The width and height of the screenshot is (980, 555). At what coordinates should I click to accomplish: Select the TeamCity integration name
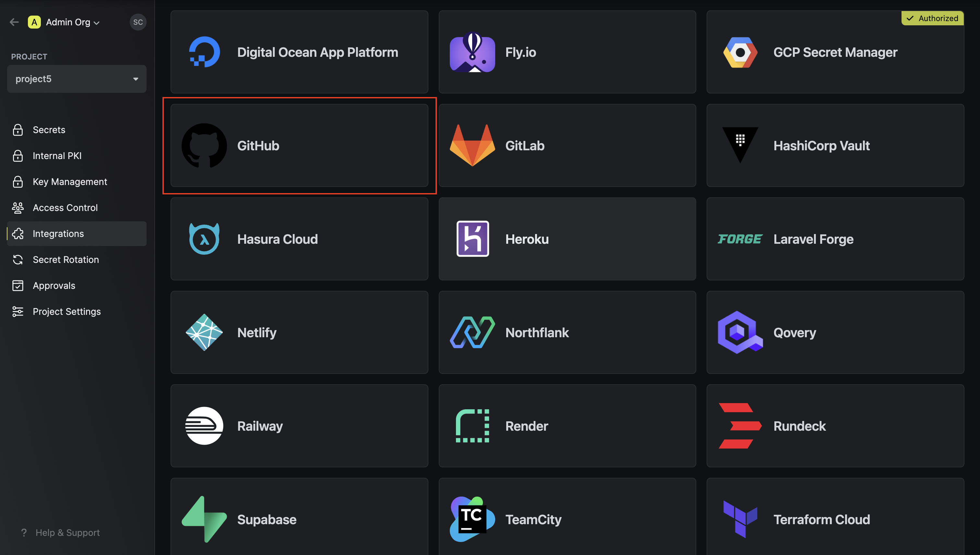click(533, 520)
